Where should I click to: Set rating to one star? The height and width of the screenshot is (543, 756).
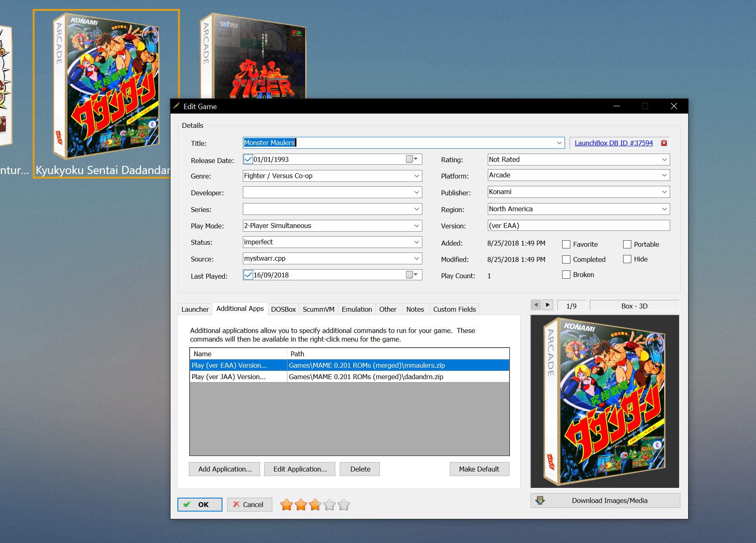(287, 505)
